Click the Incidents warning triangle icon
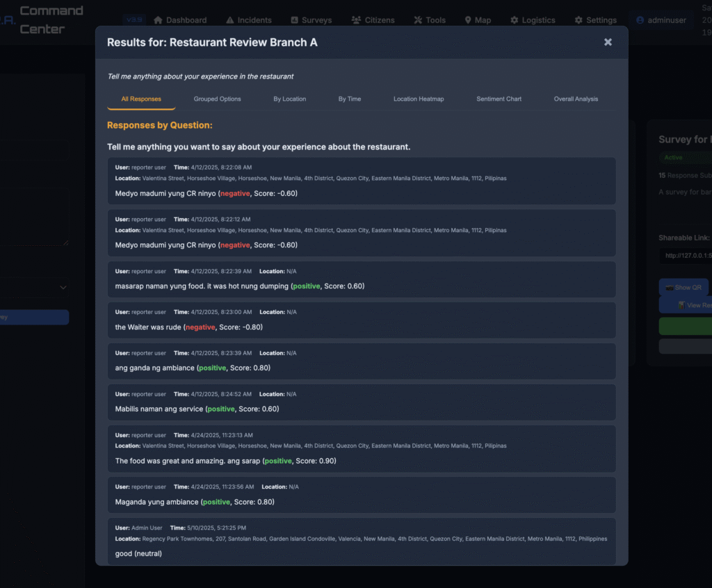 tap(229, 20)
